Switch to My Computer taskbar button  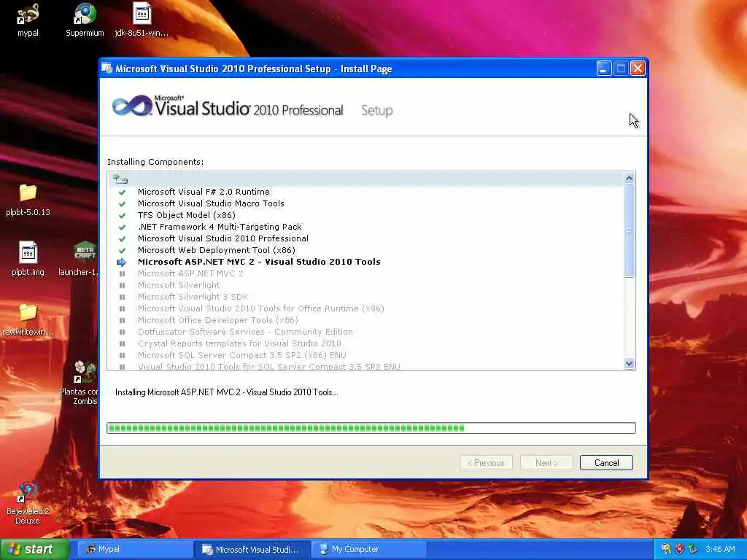click(x=368, y=550)
